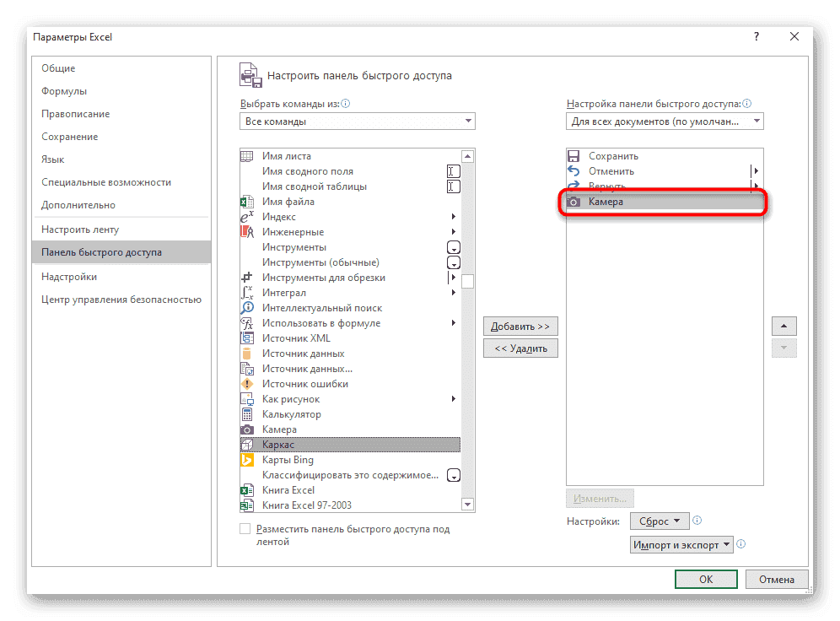Click the data source cylinder icon
840x621 pixels.
coord(247,354)
